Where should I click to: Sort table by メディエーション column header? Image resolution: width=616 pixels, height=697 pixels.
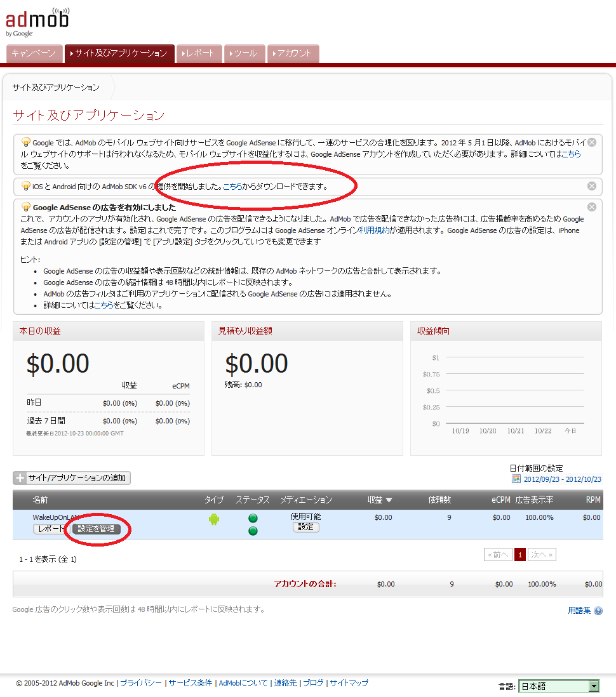306,500
